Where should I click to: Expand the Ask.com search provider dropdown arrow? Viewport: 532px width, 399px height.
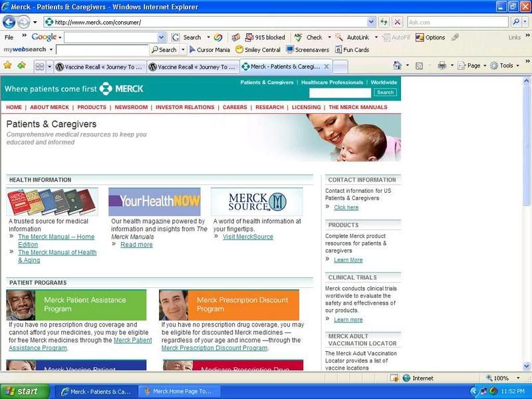tap(525, 23)
